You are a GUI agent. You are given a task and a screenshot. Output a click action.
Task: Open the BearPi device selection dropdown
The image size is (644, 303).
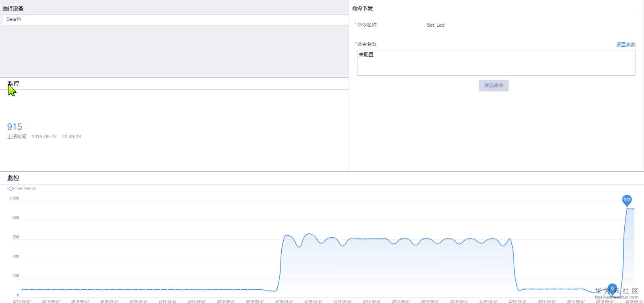175,19
